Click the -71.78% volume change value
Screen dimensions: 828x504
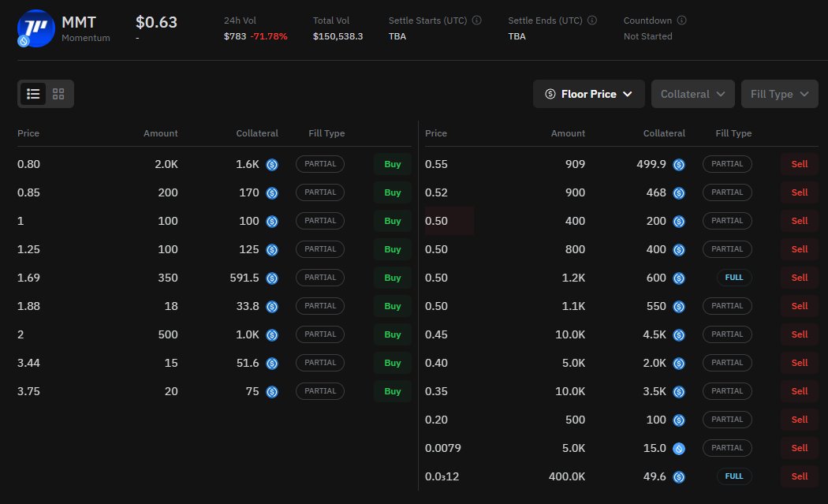pyautogui.click(x=269, y=36)
